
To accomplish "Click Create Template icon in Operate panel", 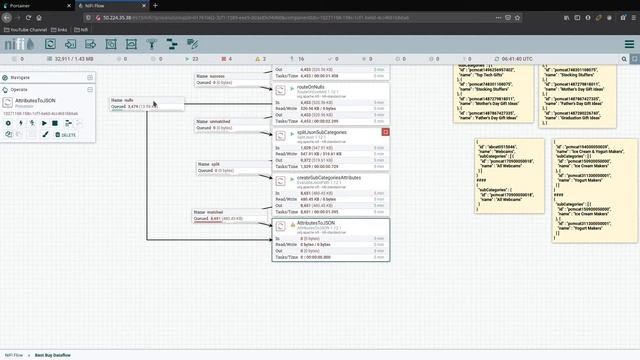I will [x=68, y=123].
